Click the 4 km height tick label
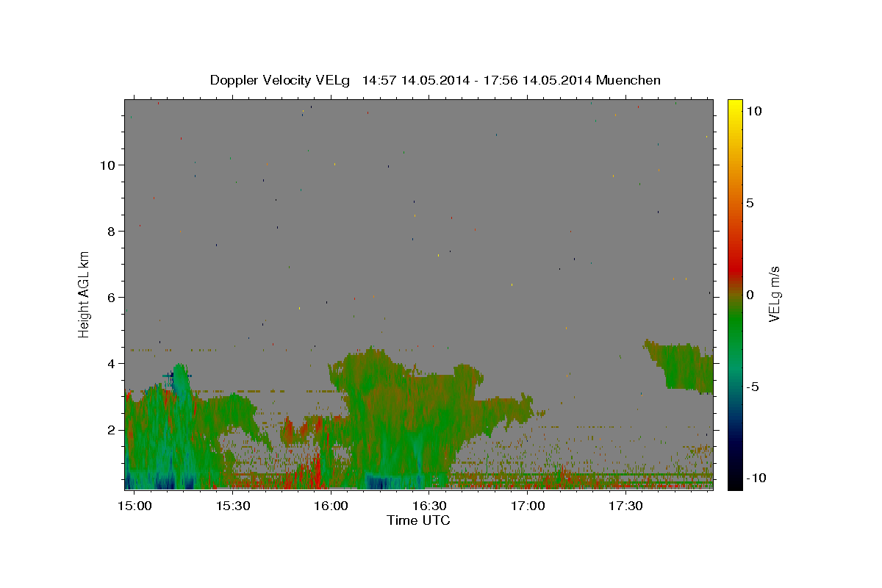Screen dimensions: 882x588 tap(111, 364)
